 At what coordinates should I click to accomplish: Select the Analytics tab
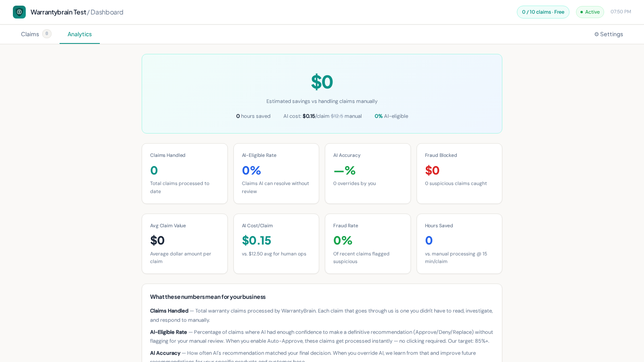point(80,34)
